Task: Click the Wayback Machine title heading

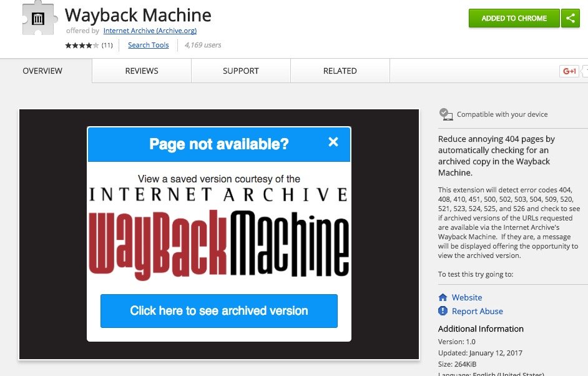Action: click(138, 15)
